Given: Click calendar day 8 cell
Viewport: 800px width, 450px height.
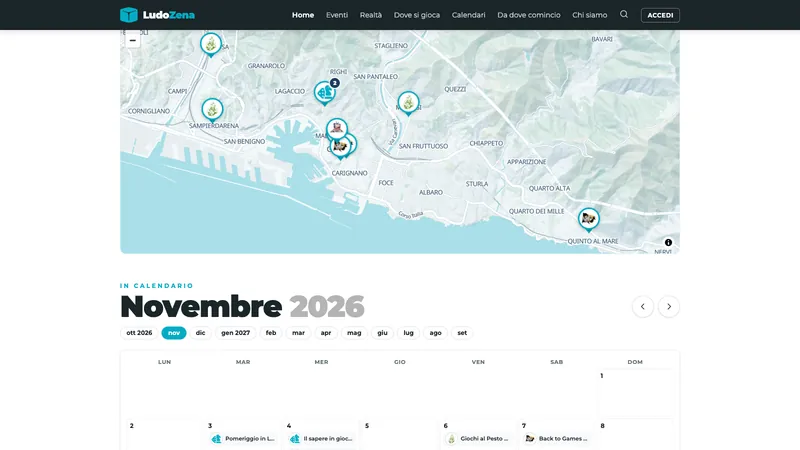Looking at the screenshot, I should point(635,435).
